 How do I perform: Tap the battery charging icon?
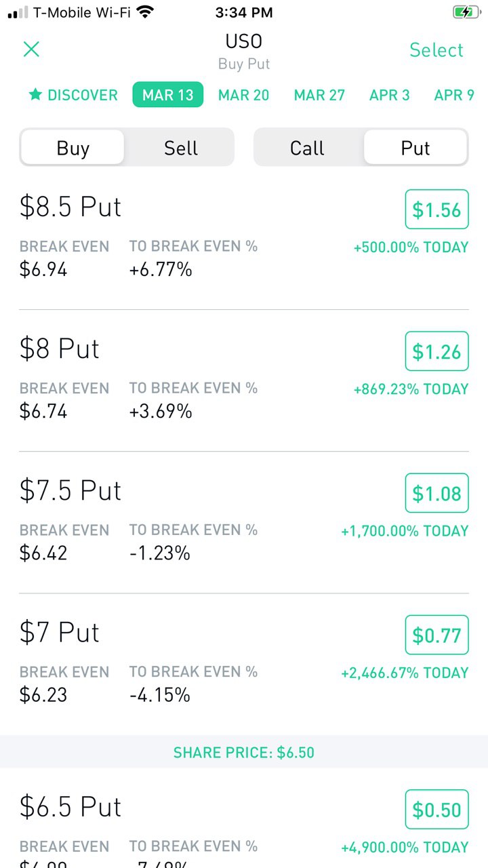466,12
